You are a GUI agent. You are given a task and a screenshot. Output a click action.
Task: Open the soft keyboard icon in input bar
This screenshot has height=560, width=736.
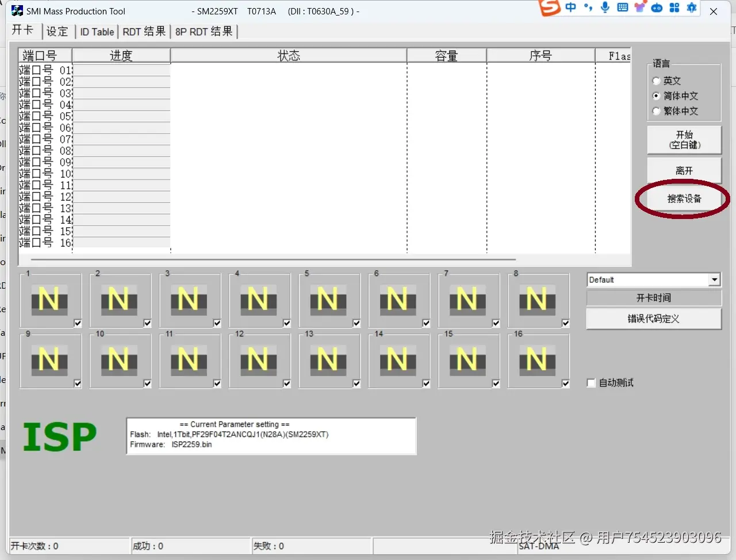click(x=622, y=7)
